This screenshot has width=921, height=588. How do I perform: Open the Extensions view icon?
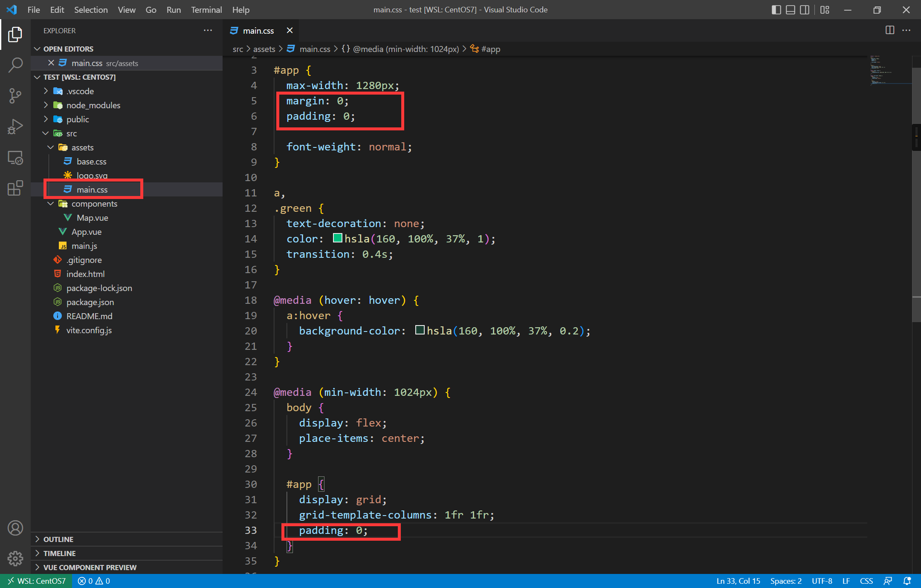[x=15, y=188]
